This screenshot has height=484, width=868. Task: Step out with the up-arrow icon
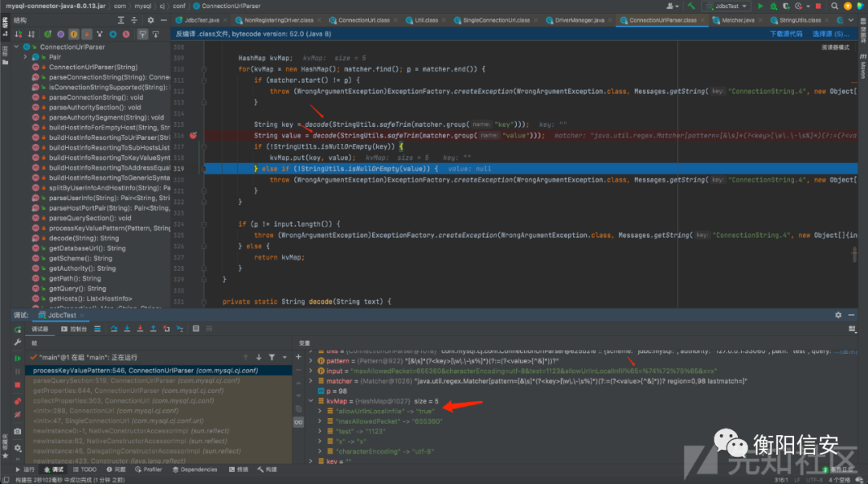154,329
